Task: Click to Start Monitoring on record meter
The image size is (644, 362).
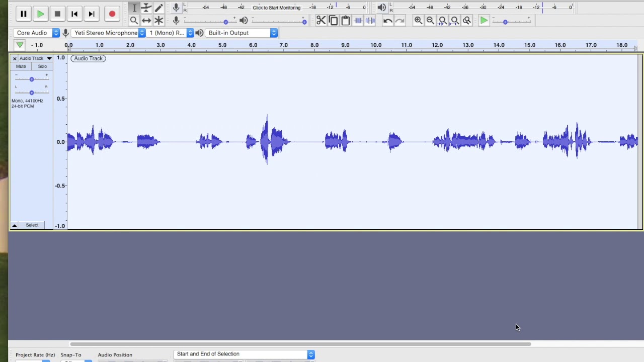Action: (276, 8)
